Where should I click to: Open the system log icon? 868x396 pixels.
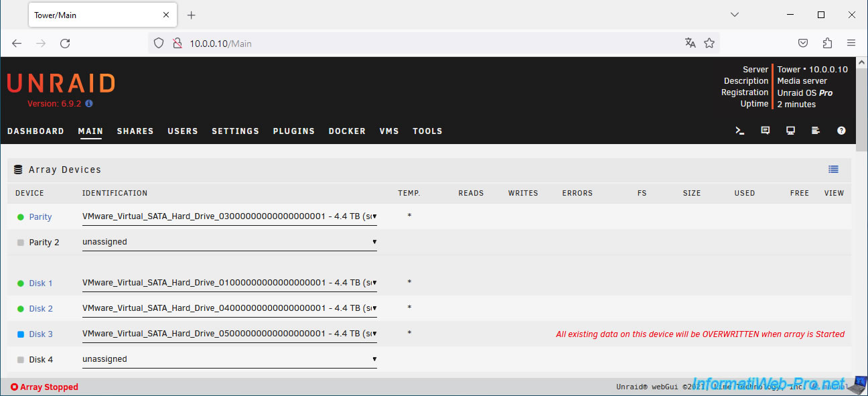click(x=816, y=131)
